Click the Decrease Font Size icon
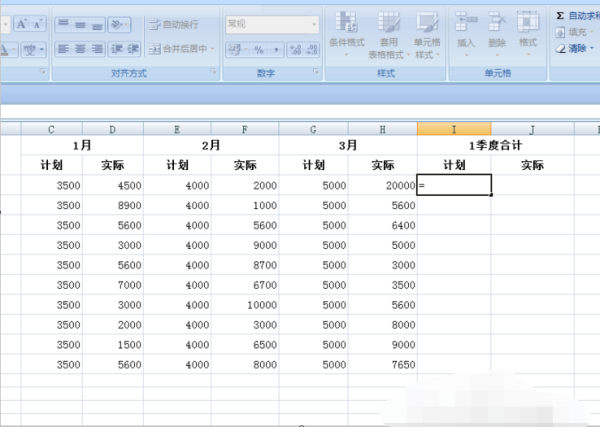 coord(35,23)
